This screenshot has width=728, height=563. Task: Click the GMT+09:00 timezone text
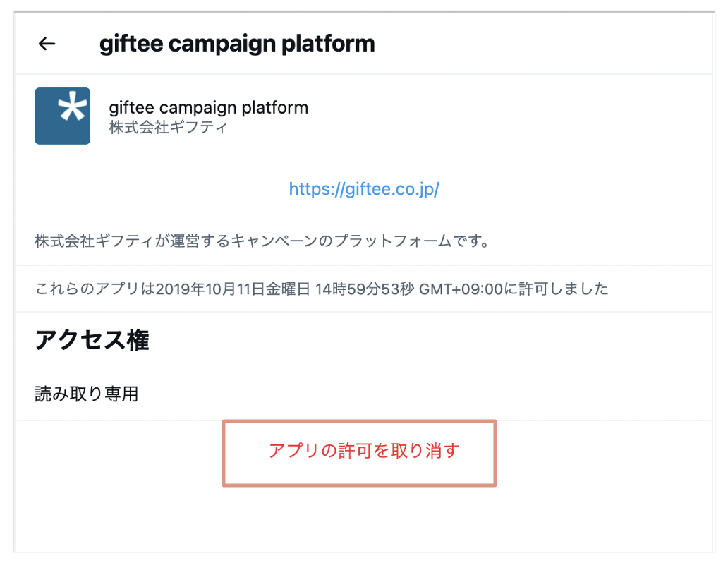tap(461, 289)
